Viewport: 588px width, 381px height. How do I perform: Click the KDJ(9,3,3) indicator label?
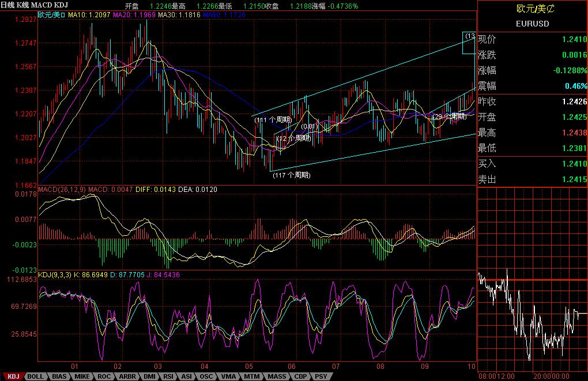pos(56,275)
